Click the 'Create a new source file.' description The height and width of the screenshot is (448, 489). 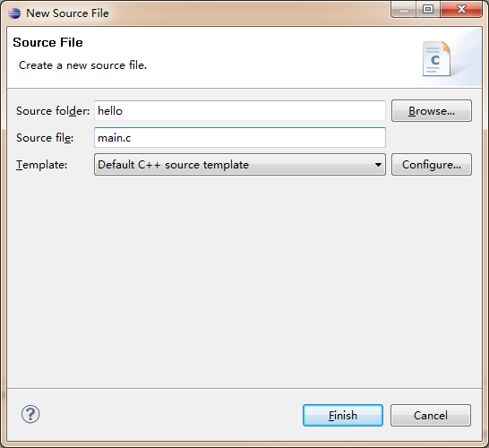coord(82,65)
